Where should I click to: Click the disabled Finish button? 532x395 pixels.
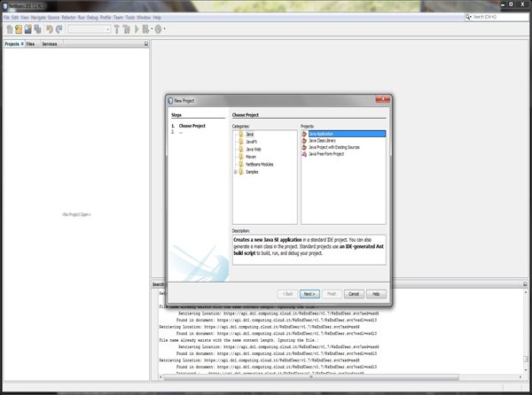[x=332, y=294]
